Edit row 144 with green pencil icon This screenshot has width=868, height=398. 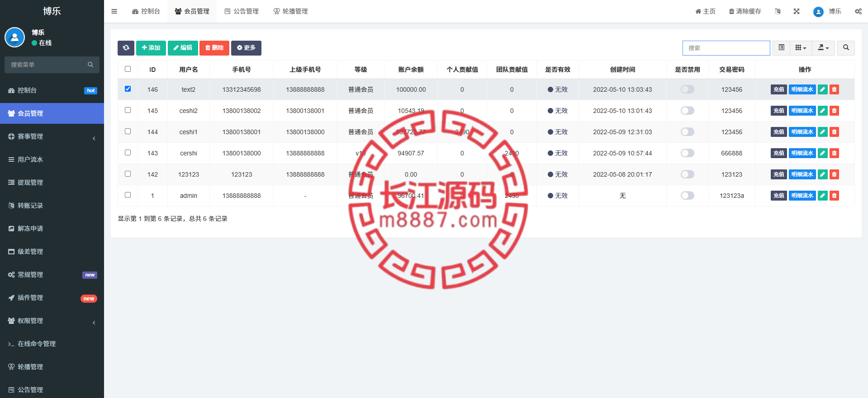pyautogui.click(x=823, y=132)
